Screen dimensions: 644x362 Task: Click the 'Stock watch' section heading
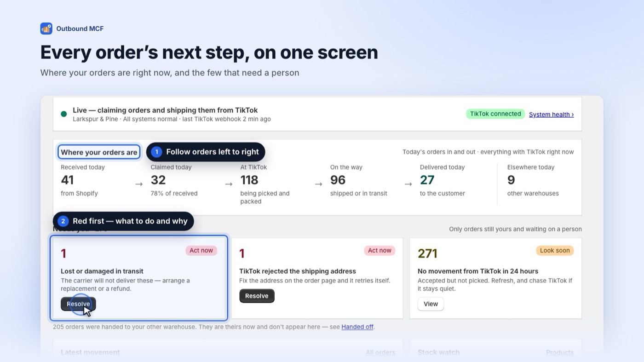click(438, 353)
